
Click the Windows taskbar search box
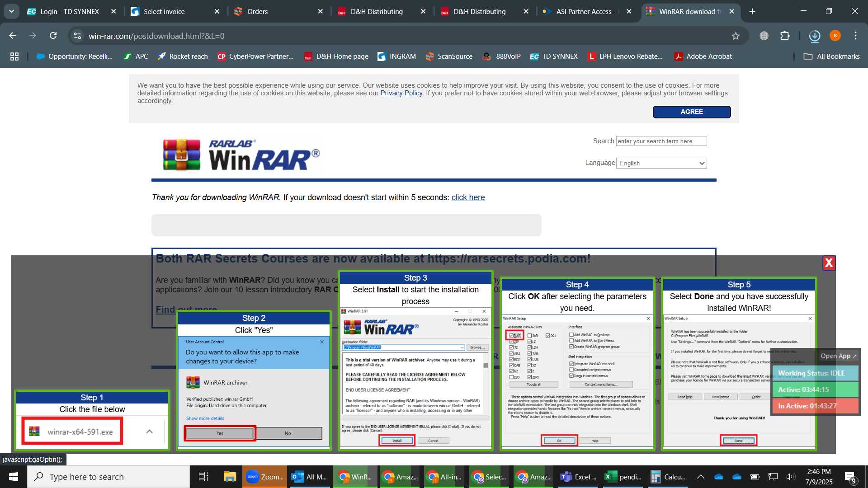click(108, 477)
